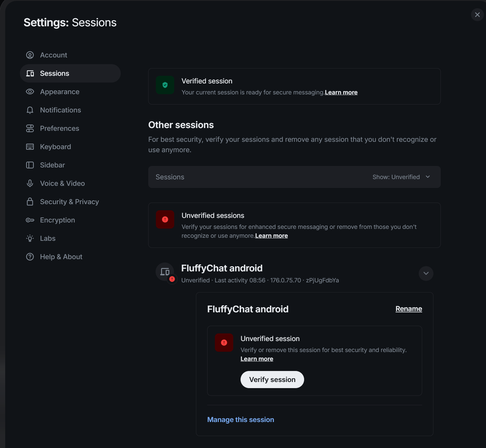Click the Sidebar layout icon
This screenshot has height=448, width=486.
pyautogui.click(x=30, y=165)
